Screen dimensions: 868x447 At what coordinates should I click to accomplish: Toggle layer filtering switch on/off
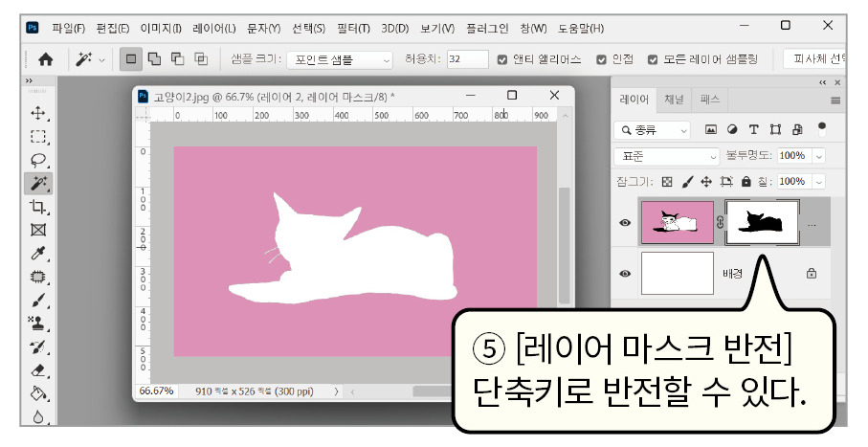point(822,129)
